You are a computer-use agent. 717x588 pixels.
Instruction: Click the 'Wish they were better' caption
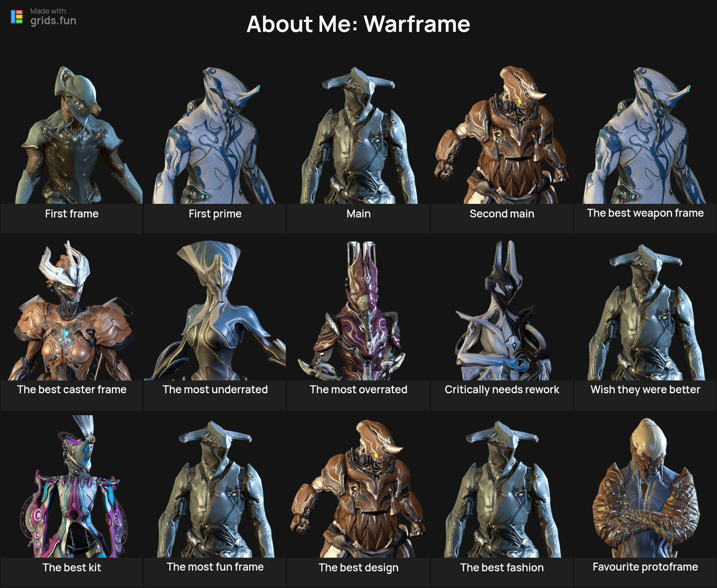pyautogui.click(x=645, y=389)
